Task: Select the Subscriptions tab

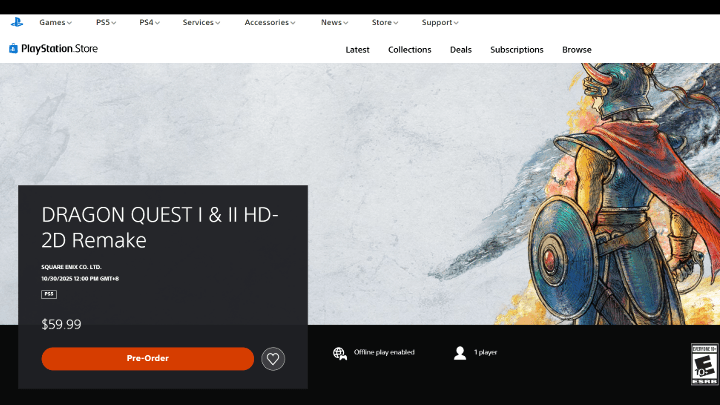Action: pos(516,50)
